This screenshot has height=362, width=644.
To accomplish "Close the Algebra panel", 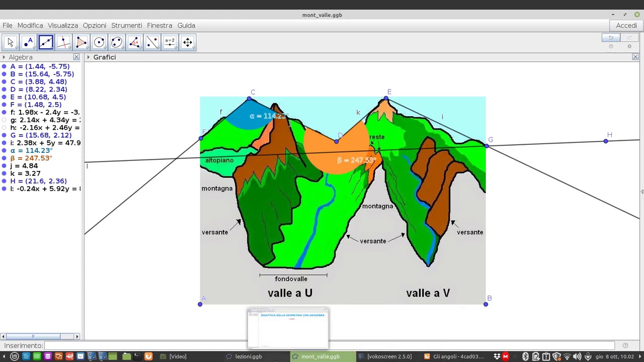I will click(x=76, y=57).
